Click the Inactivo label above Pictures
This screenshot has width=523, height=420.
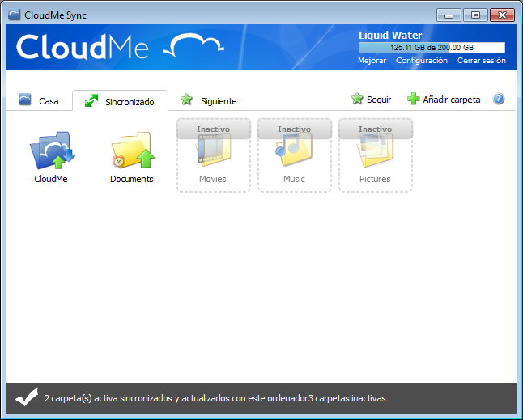(x=375, y=129)
